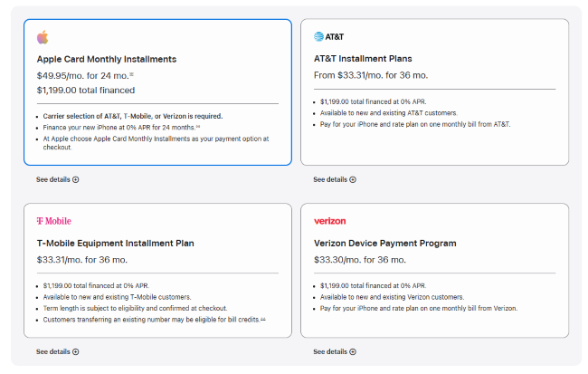Click 'At Apple choose Apple Card Monthly Installments' bullet
Viewport: 588px width, 374px height.
156,143
